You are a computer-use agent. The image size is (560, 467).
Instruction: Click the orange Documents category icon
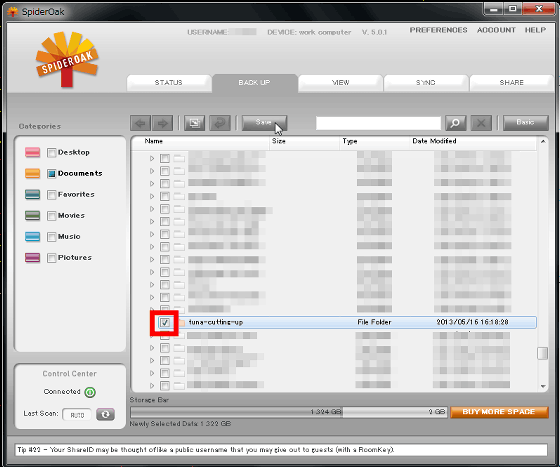pos(32,173)
